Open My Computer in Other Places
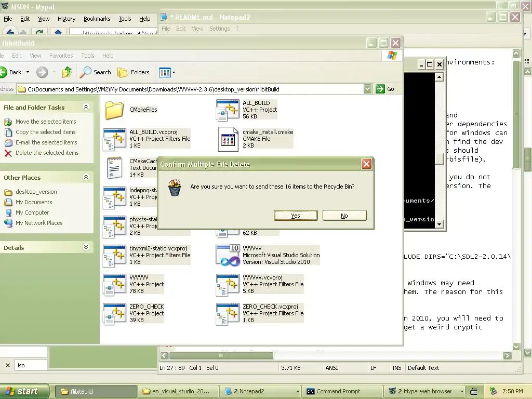Screen dimensions: 532x399 (x=32, y=212)
